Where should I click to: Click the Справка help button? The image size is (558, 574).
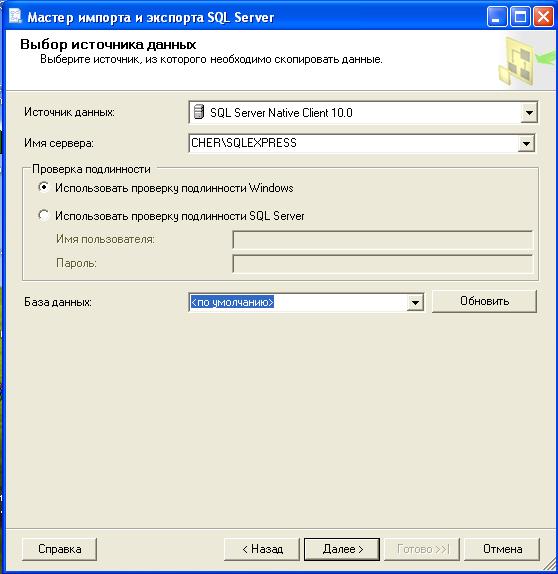pyautogui.click(x=60, y=549)
